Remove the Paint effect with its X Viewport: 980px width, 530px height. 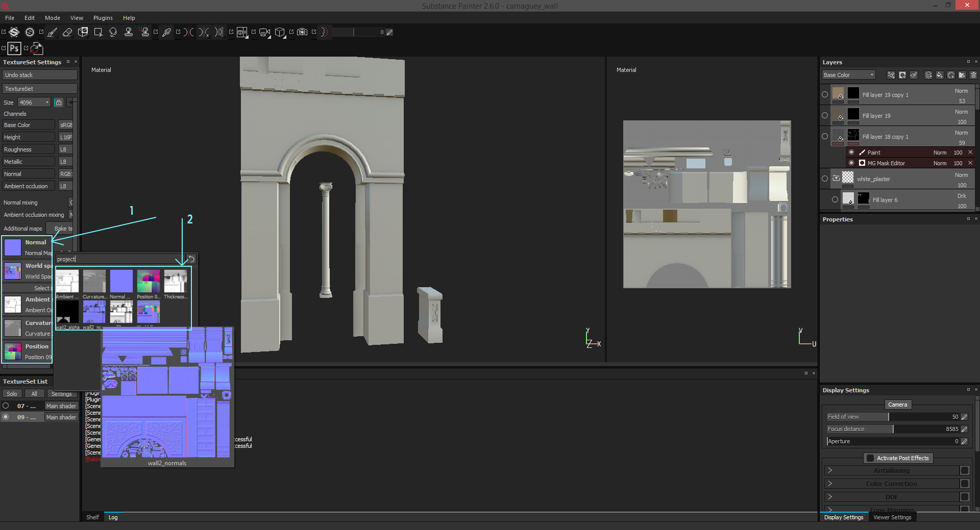coord(970,153)
